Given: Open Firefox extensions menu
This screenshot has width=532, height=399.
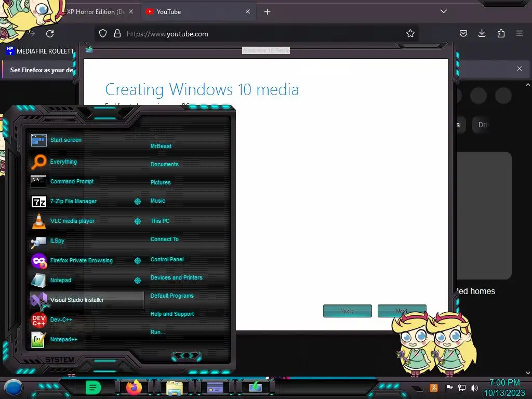Looking at the screenshot, I should (x=501, y=34).
